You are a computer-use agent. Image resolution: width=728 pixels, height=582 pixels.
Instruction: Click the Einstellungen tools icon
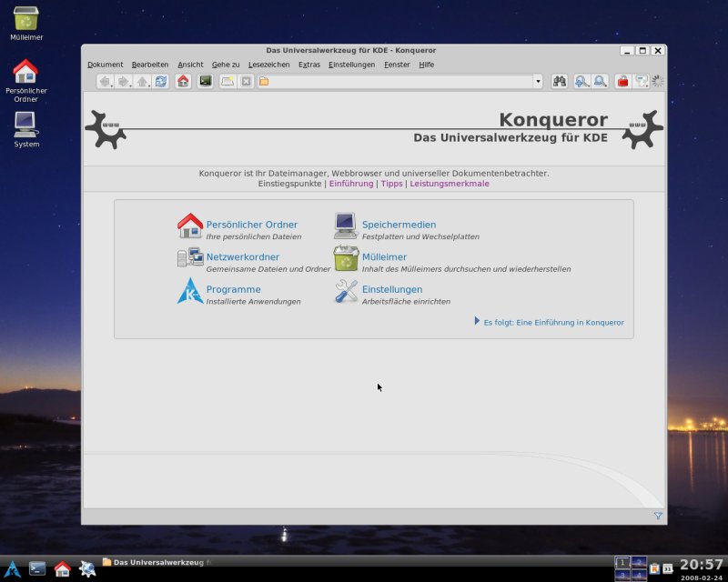pyautogui.click(x=346, y=291)
